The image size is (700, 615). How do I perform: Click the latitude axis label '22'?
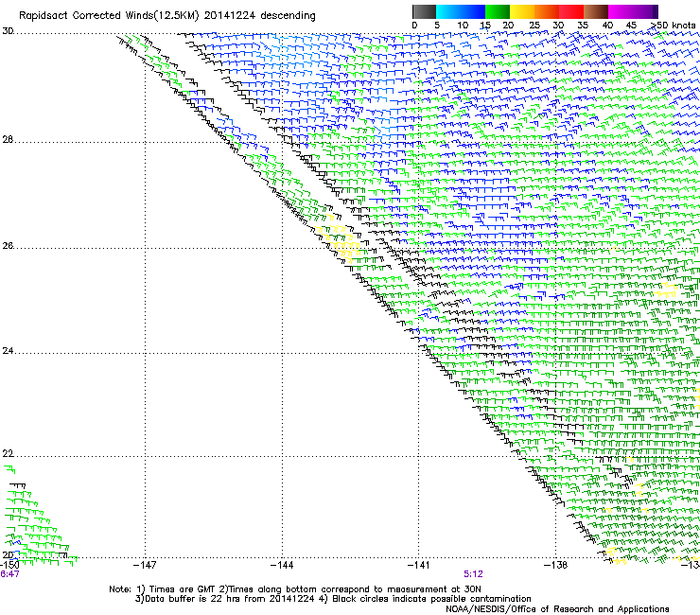click(x=8, y=454)
